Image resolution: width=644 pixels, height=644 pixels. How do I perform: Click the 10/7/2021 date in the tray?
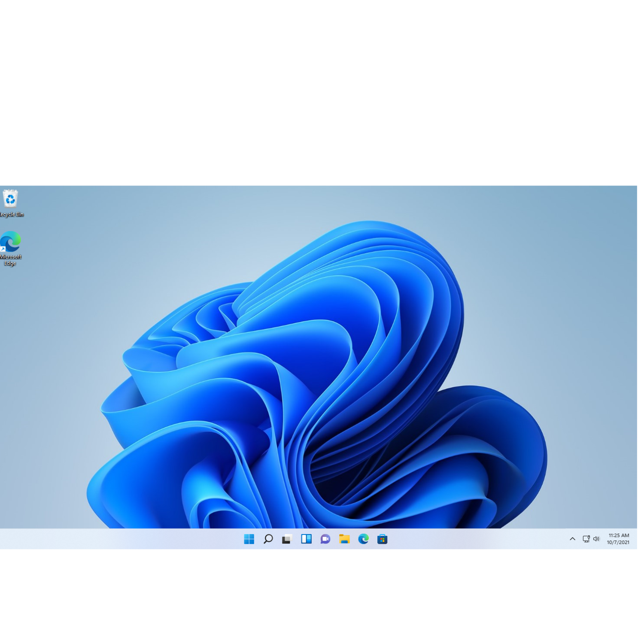[618, 543]
